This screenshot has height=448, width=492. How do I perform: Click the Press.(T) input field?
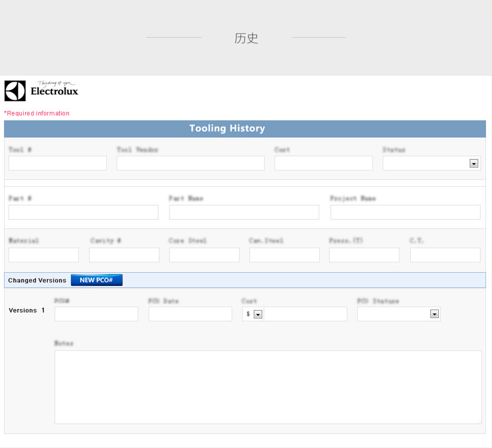[364, 255]
